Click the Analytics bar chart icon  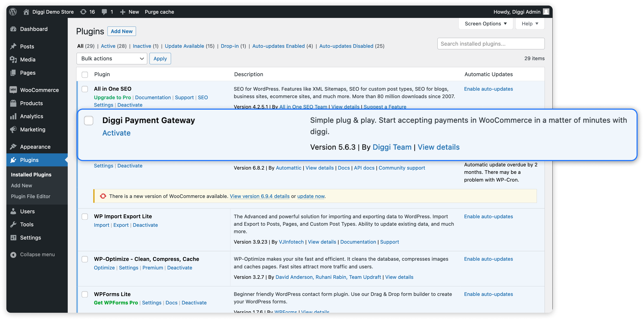(x=13, y=116)
